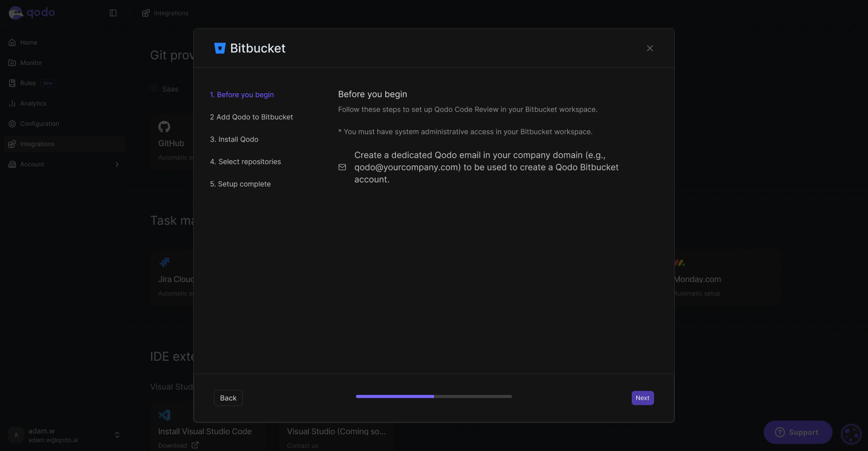Click the Configuration gear icon
Viewport: 868px width, 451px height.
point(12,124)
